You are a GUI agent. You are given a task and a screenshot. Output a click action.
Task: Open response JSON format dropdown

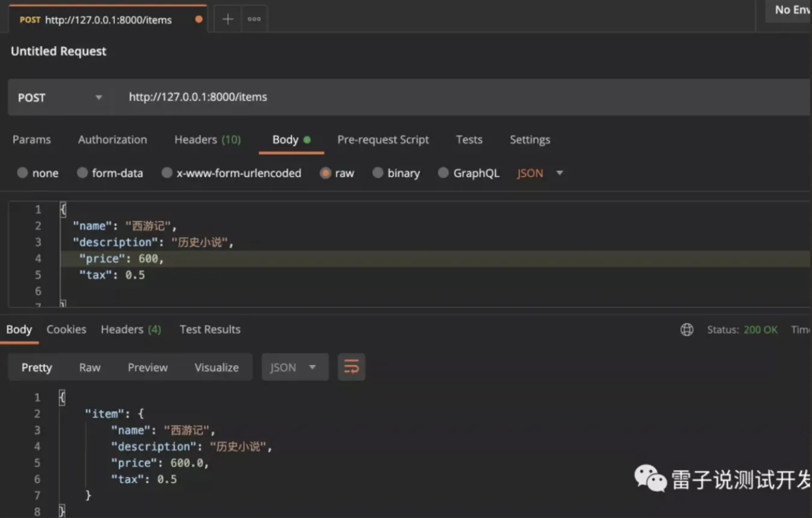pyautogui.click(x=295, y=367)
